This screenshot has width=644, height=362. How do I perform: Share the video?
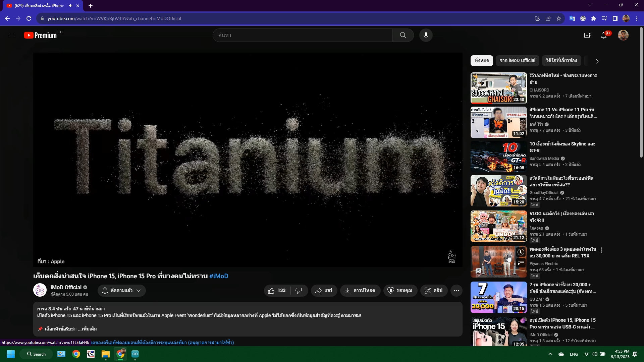pyautogui.click(x=324, y=291)
